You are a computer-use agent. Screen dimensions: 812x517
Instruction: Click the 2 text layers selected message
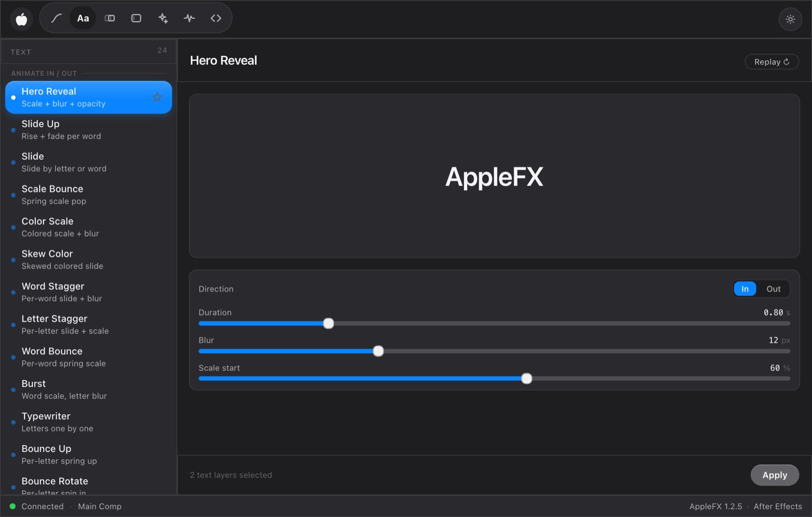(231, 475)
